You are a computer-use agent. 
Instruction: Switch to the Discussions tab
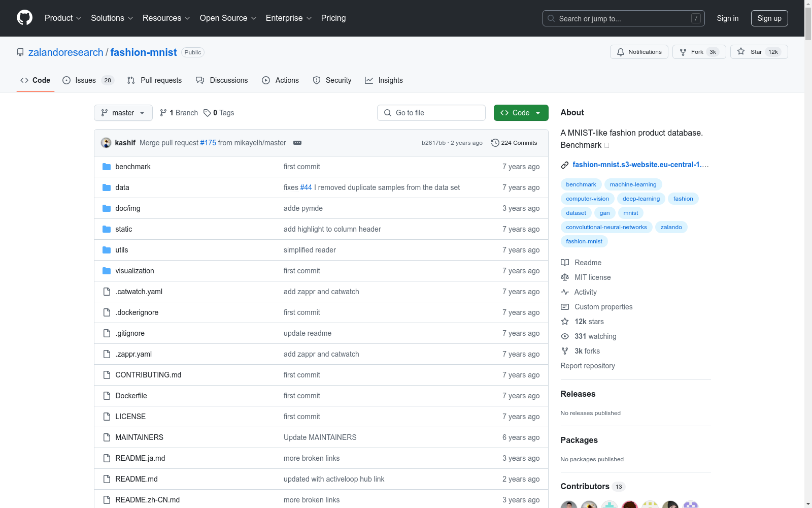(222, 80)
